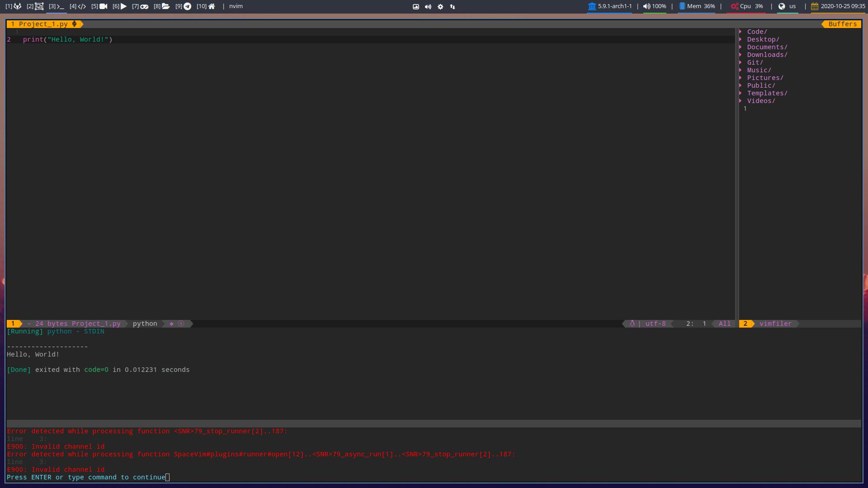Expand the Public/ folder arrow
Screen dimensions: 868x488
pos(741,85)
